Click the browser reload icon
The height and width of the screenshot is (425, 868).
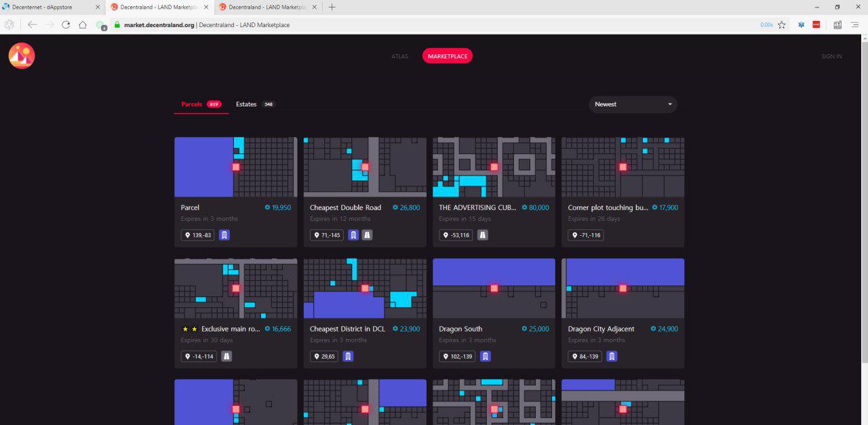[x=66, y=24]
